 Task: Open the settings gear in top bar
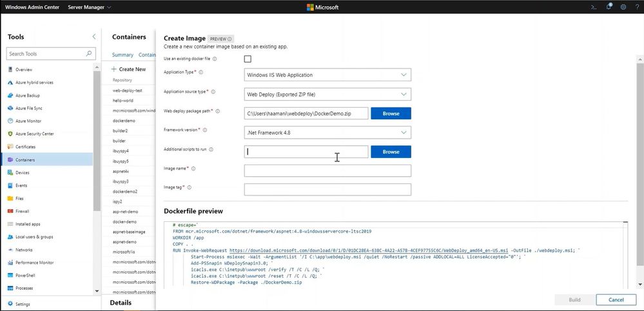point(623,7)
